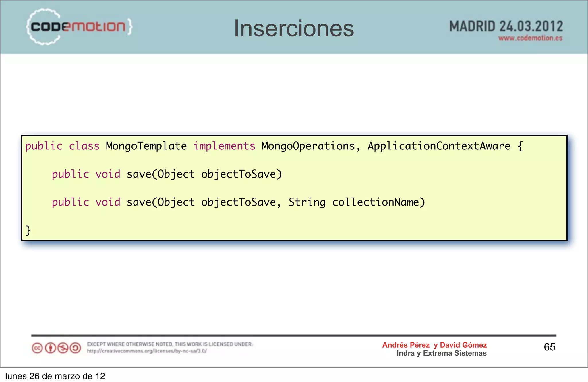Click the closing brace of the class
The width and height of the screenshot is (588, 382).
[28, 230]
